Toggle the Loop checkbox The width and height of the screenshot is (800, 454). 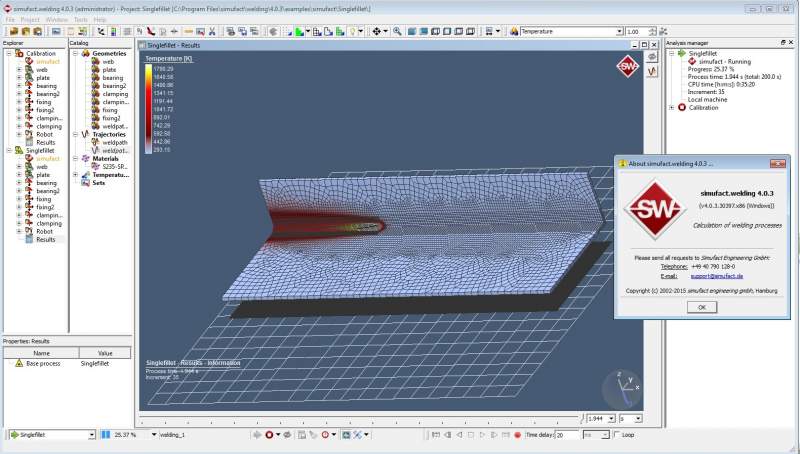616,435
